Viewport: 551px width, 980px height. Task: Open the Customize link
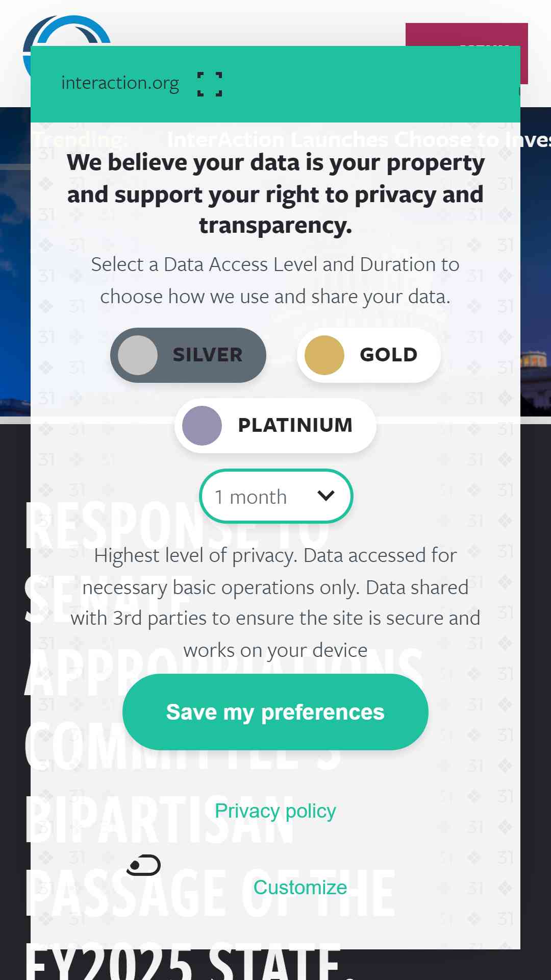(x=300, y=888)
